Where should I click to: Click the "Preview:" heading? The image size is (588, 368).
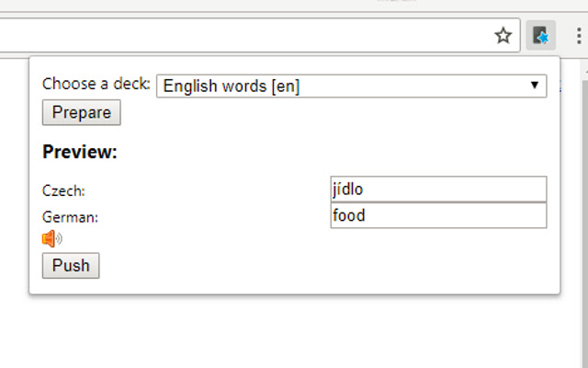pos(80,152)
